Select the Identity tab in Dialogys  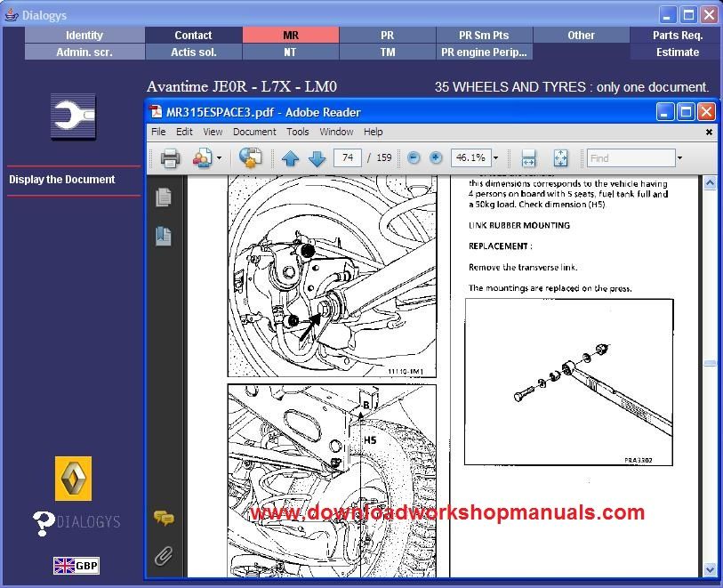click(84, 35)
